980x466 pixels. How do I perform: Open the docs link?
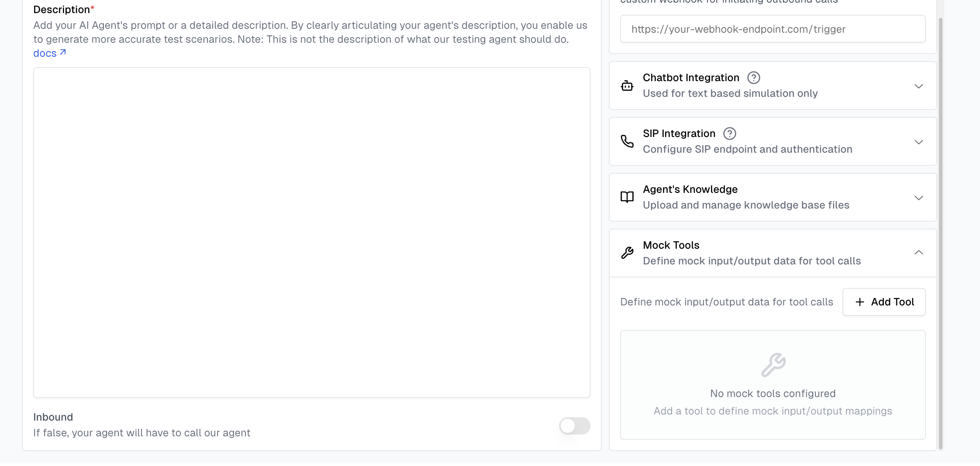45,53
